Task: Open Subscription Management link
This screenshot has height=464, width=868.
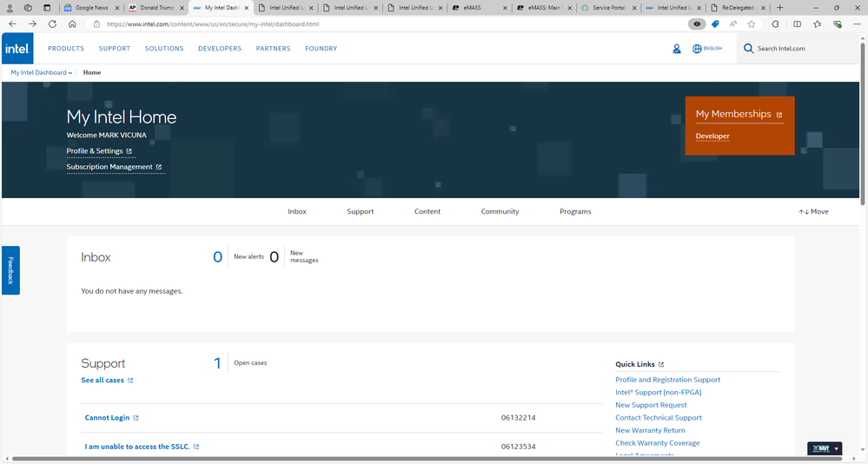Action: click(115, 167)
